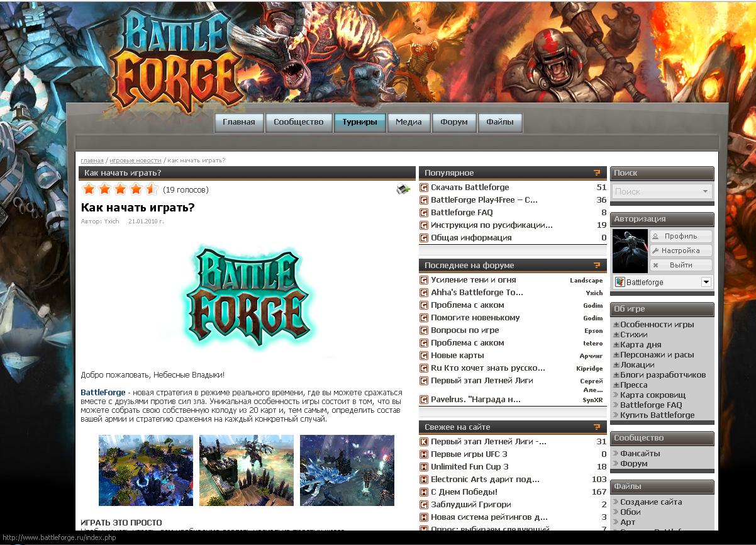Open the first game screenshot thumbnail
Viewport: 756px width, 545px height.
pos(146,470)
